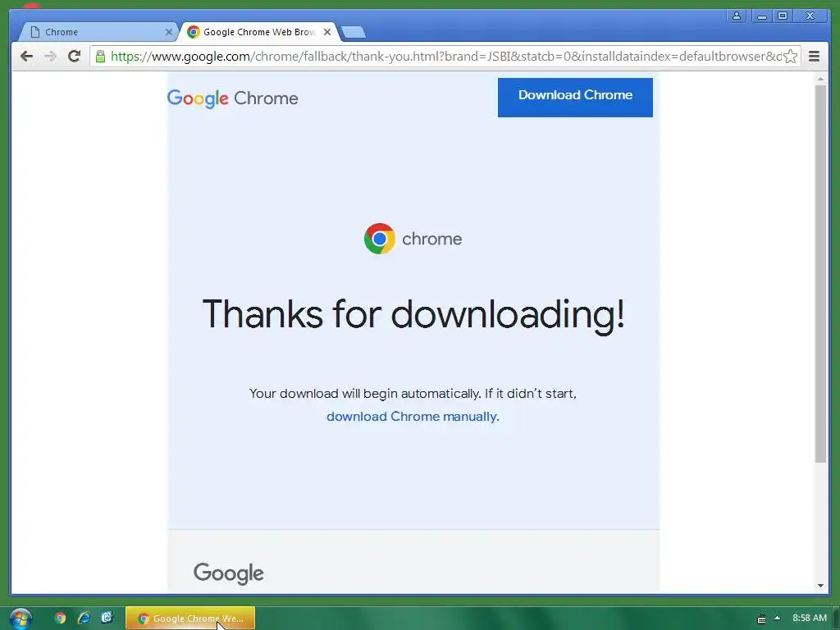Click the address bar URL

(x=445, y=57)
